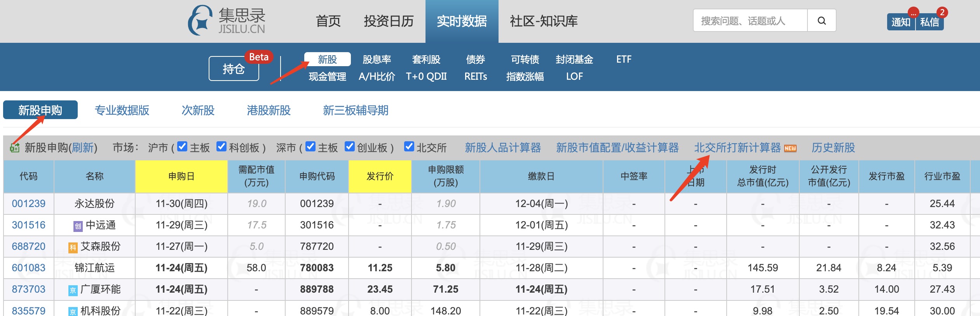Click the 科 badge beside 艾森股份

pos(73,247)
